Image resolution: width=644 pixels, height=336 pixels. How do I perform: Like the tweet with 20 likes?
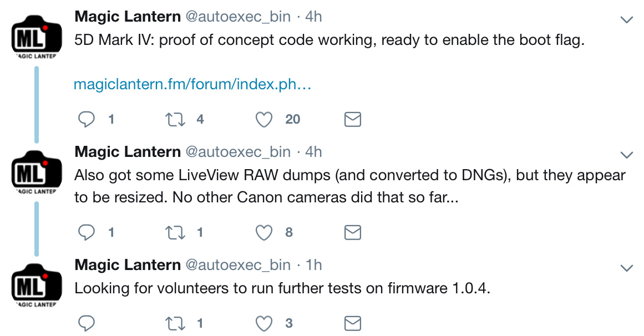pos(263,120)
